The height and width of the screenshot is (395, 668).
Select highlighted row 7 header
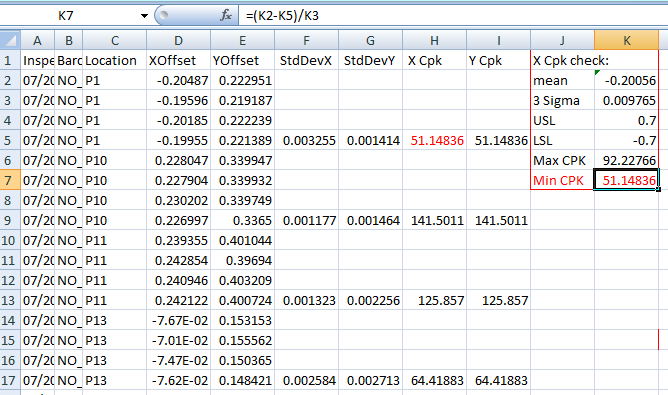click(x=10, y=181)
